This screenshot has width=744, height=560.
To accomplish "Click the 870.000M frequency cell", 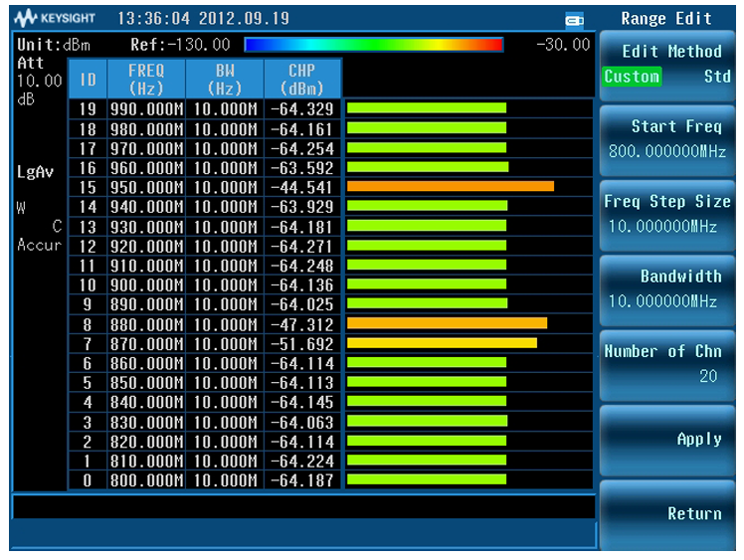I will pyautogui.click(x=146, y=344).
